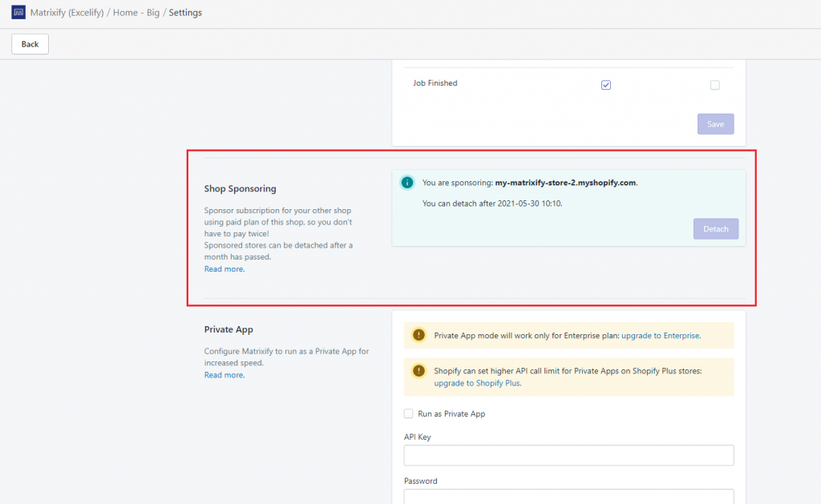Viewport: 821px width, 504px height.
Task: Click the API Key field label
Action: [417, 437]
